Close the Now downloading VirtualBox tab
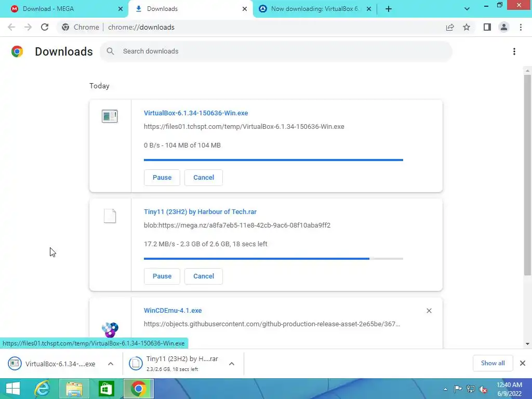532x399 pixels. pyautogui.click(x=369, y=9)
